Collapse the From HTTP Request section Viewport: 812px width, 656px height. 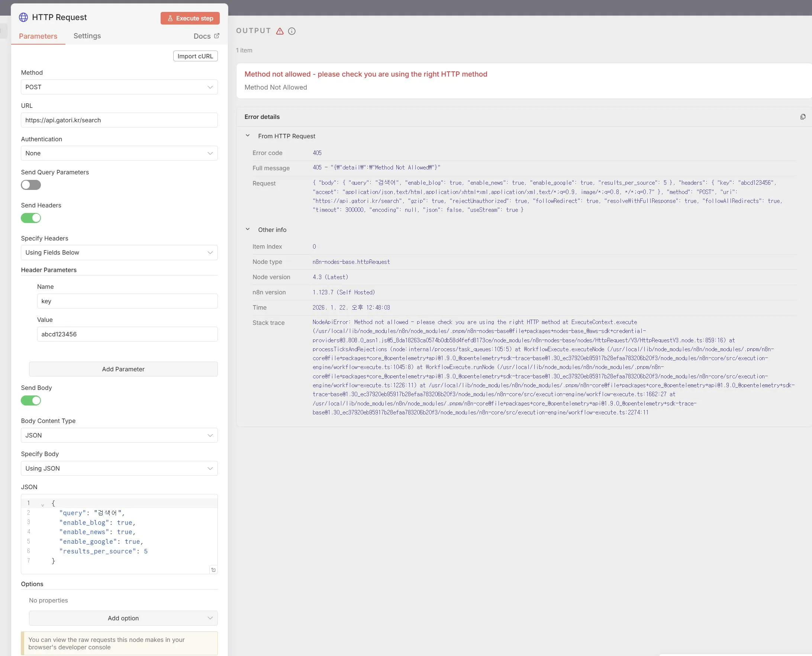[248, 136]
